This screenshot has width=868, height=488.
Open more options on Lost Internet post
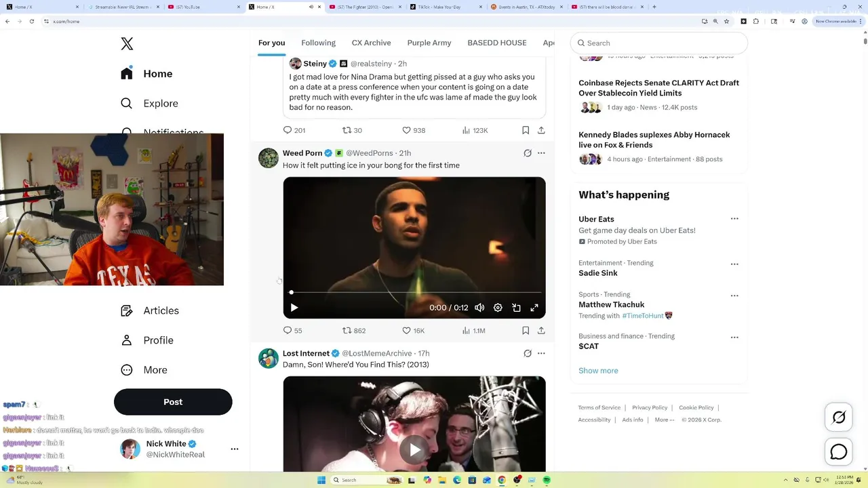[541, 353]
